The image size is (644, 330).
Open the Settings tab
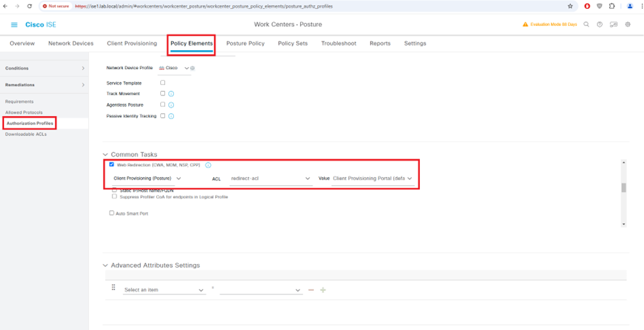(x=415, y=43)
